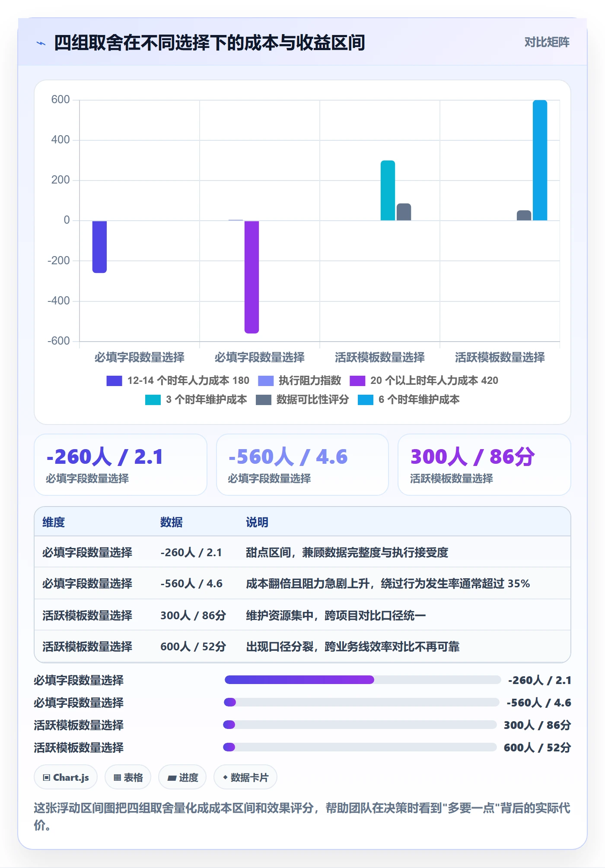Toggle legend swatch 数据可比性评分
This screenshot has height=868, width=605.
pos(264,400)
